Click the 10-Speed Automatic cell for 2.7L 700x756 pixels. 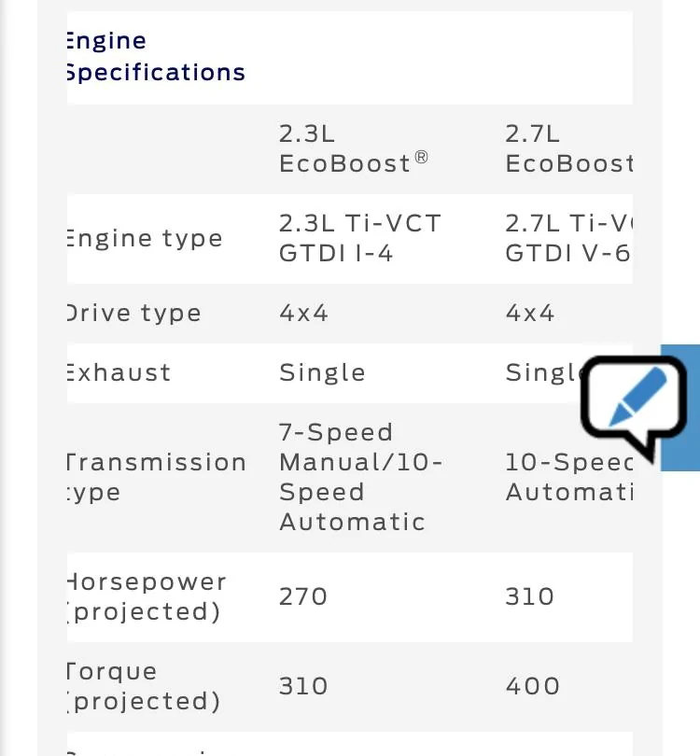pyautogui.click(x=569, y=477)
